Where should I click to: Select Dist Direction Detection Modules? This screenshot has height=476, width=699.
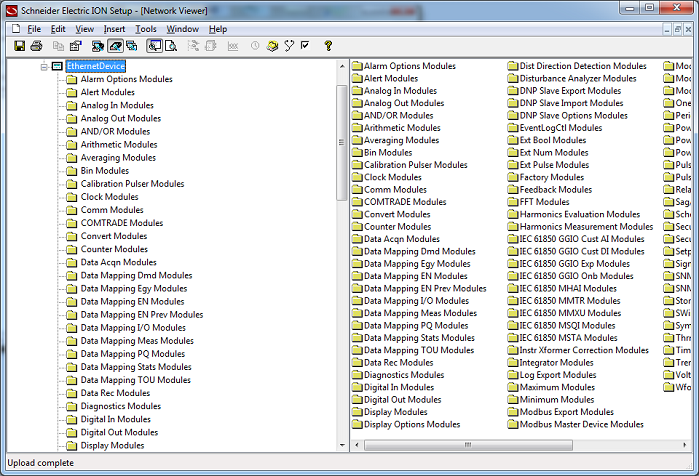tap(583, 66)
